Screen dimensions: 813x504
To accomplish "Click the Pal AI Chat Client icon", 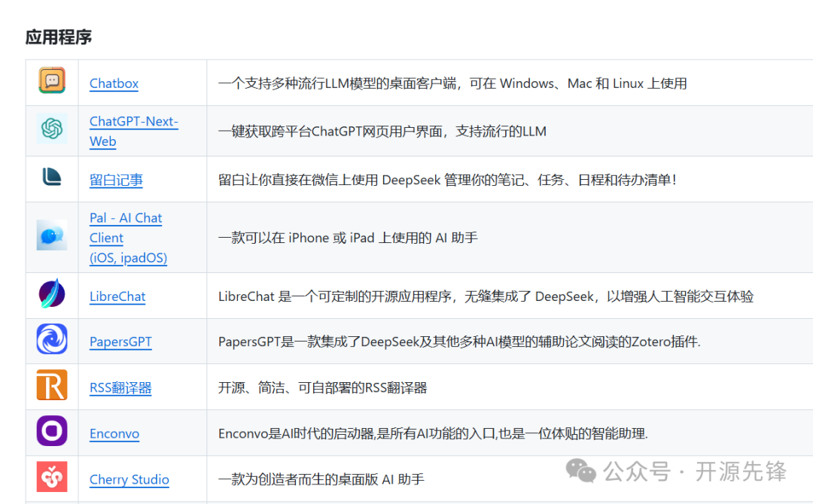I will (52, 235).
